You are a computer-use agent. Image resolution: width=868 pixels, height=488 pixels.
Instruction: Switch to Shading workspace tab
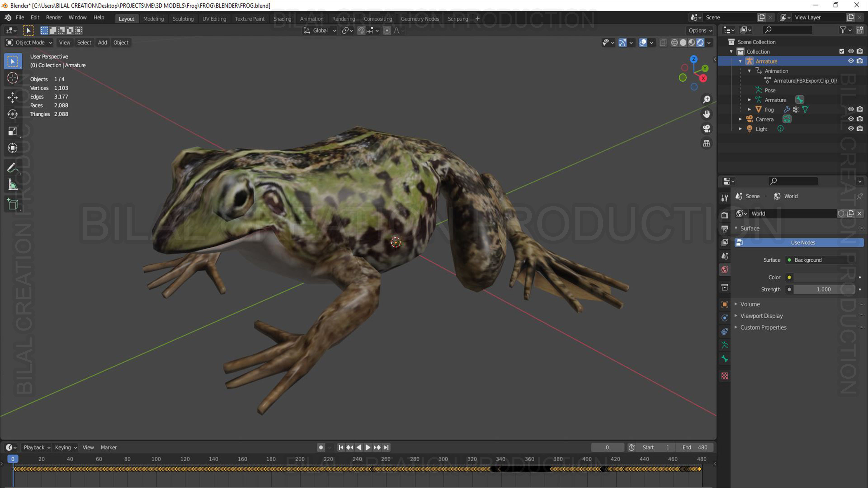(x=282, y=19)
